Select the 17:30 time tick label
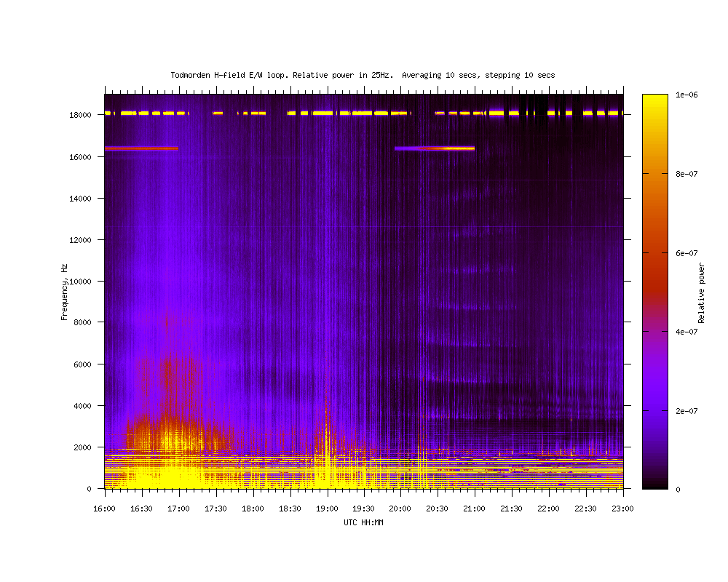Screen dimensions: 728x582 (x=215, y=509)
